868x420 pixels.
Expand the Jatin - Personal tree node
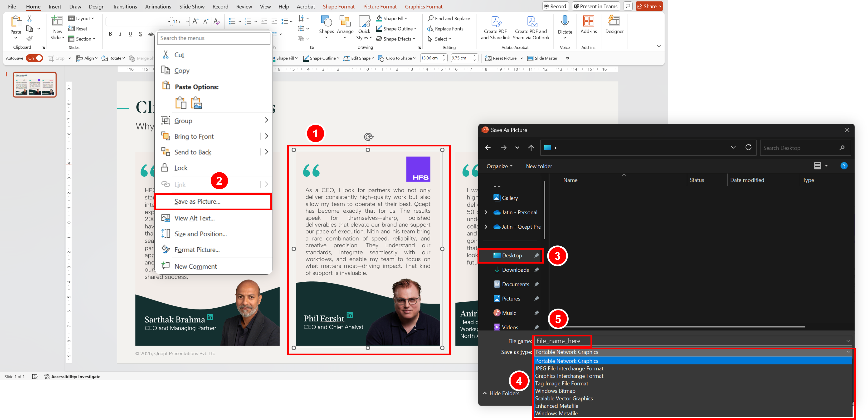click(x=486, y=212)
